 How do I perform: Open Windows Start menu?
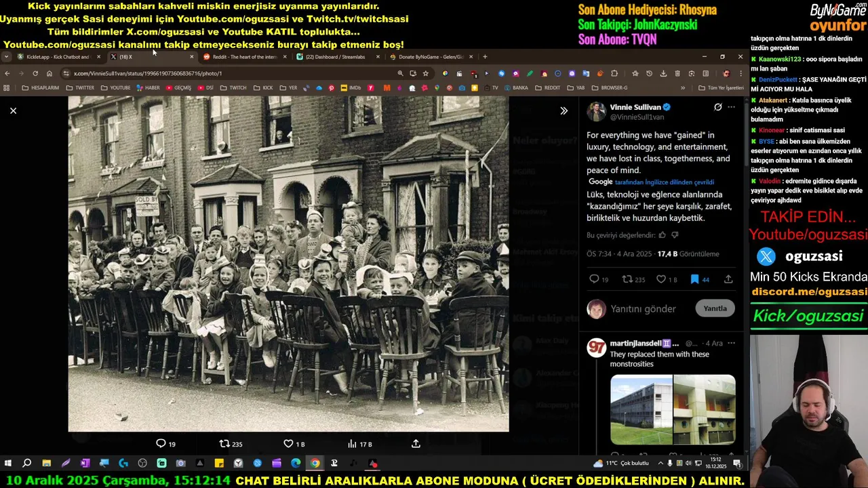[8, 464]
